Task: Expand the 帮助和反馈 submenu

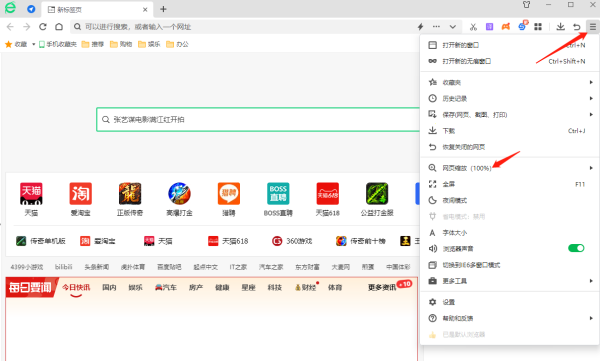Action: click(509, 318)
